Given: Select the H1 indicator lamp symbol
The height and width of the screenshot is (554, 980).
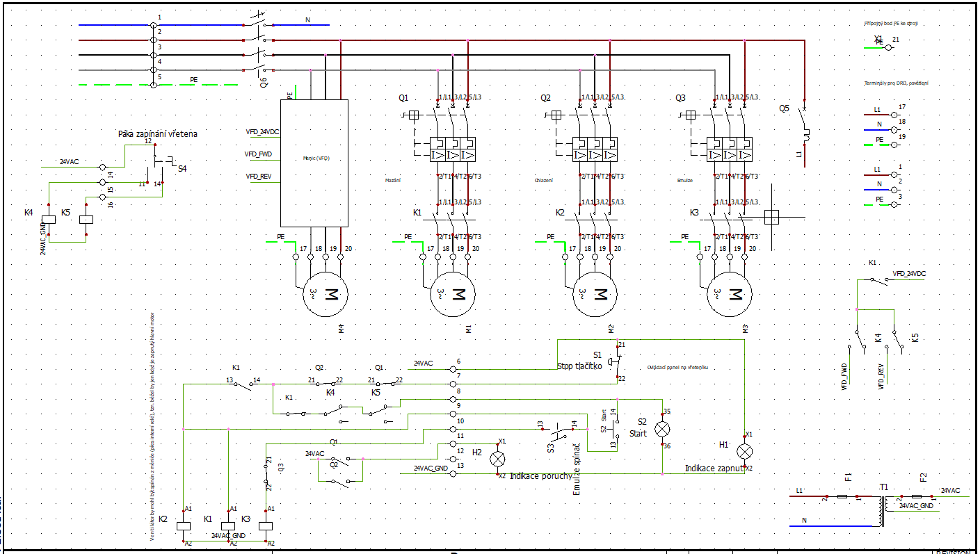Looking at the screenshot, I should [x=745, y=451].
